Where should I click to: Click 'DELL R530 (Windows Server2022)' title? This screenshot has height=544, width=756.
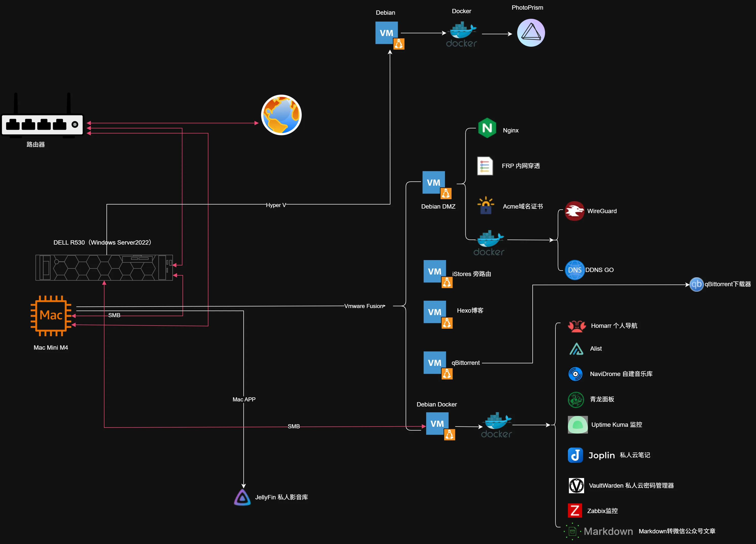click(x=102, y=243)
